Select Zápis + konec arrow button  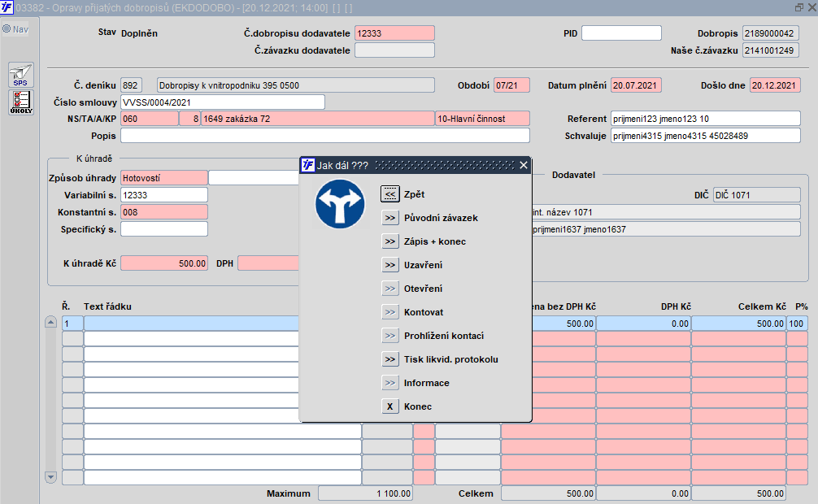(390, 241)
